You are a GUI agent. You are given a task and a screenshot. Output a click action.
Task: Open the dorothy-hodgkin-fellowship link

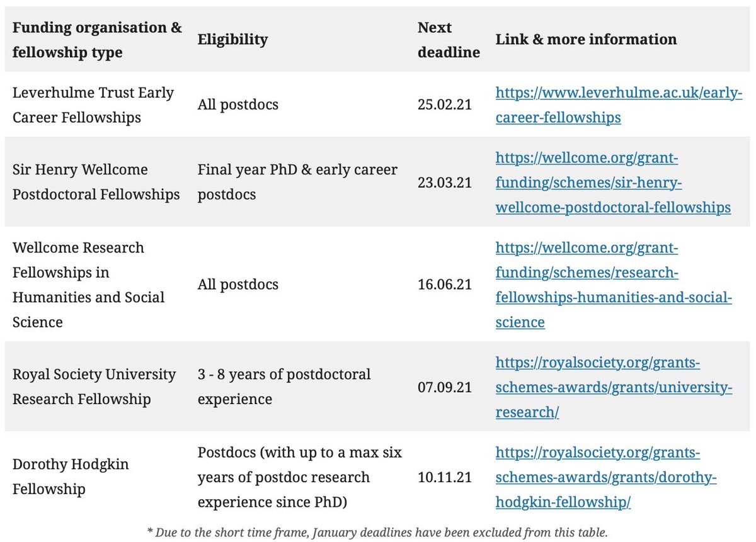pyautogui.click(x=606, y=477)
